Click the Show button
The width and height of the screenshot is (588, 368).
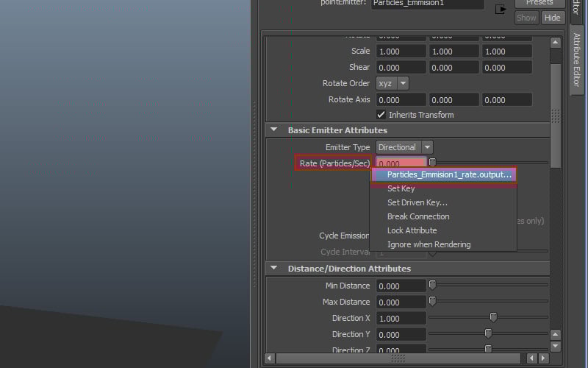coord(526,18)
